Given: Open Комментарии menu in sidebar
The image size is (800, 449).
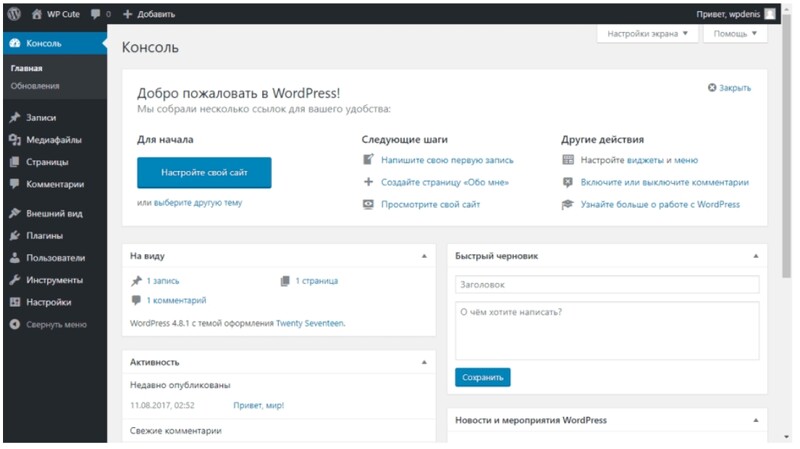Looking at the screenshot, I should click(55, 184).
